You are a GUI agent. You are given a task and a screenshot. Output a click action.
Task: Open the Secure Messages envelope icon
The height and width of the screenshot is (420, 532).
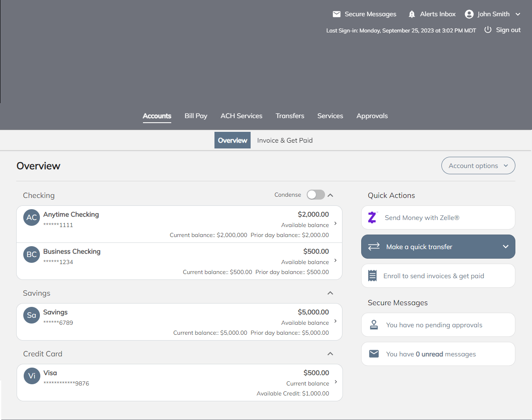tap(337, 14)
